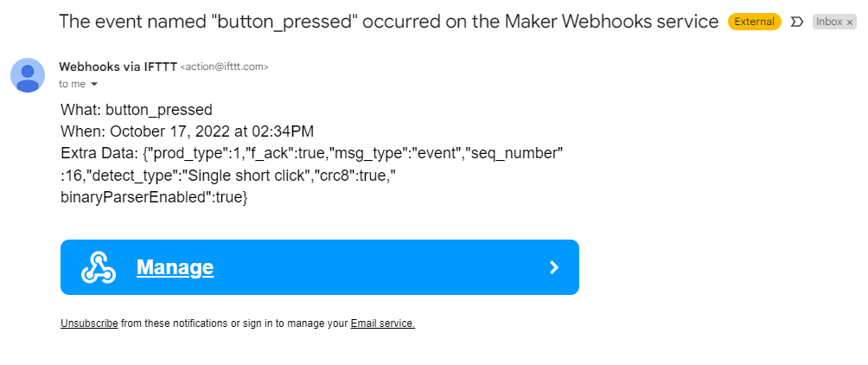Click the Unsubscribe link
This screenshot has height=365, width=868.
click(x=89, y=323)
